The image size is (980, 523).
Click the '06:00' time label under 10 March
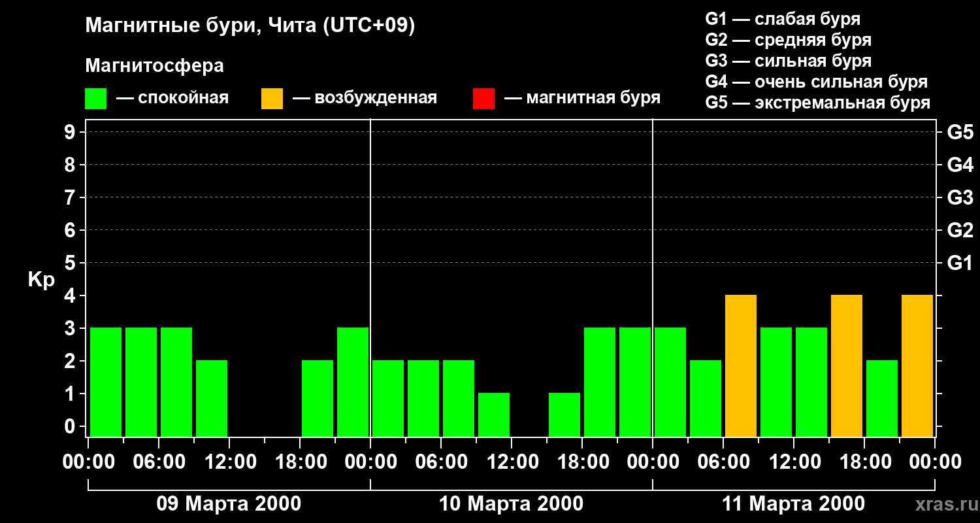click(x=441, y=462)
